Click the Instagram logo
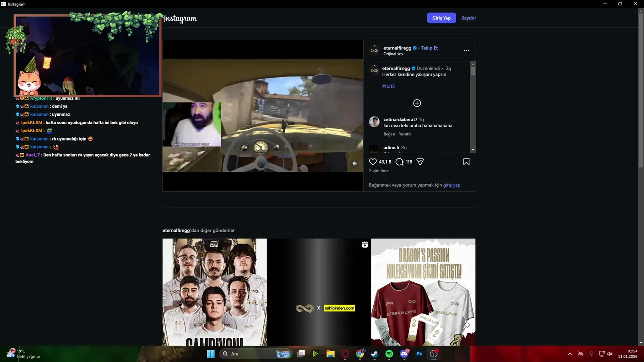Image resolution: width=644 pixels, height=362 pixels. click(x=180, y=19)
